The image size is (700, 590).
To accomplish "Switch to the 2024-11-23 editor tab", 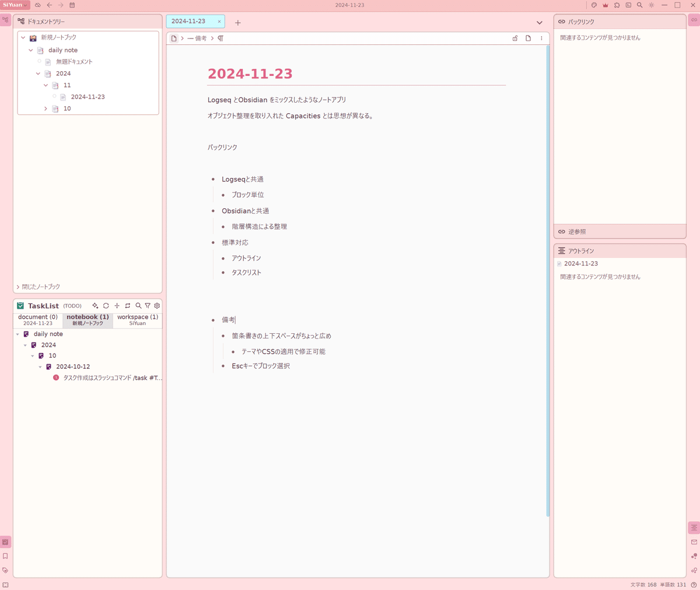I will 188,21.
